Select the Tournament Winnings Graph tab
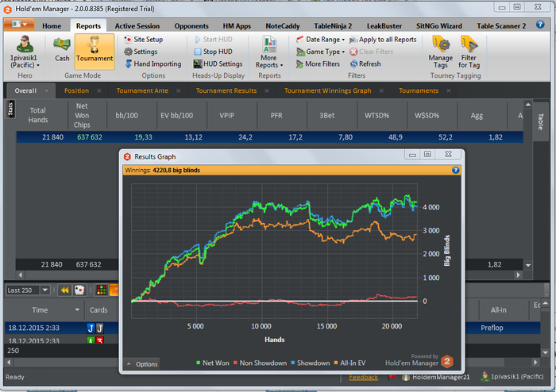This screenshot has width=556, height=392. [x=327, y=90]
